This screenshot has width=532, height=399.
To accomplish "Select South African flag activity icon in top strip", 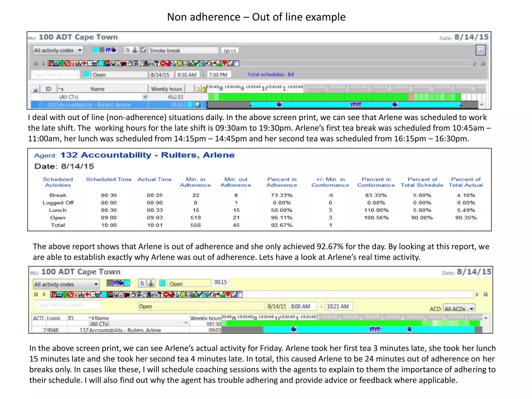I will [107, 63].
